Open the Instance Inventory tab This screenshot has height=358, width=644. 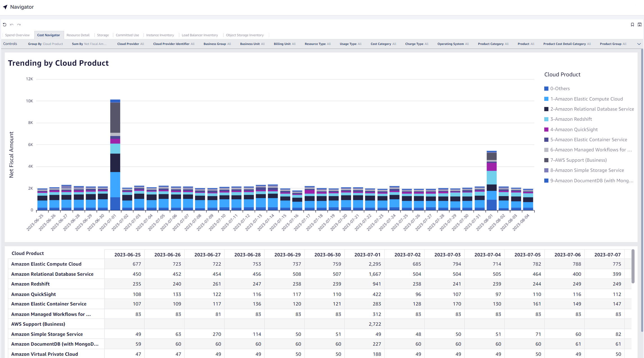click(x=160, y=35)
